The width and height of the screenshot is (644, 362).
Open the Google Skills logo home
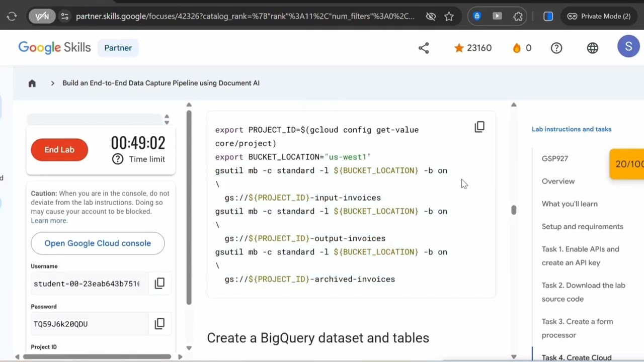point(54,48)
